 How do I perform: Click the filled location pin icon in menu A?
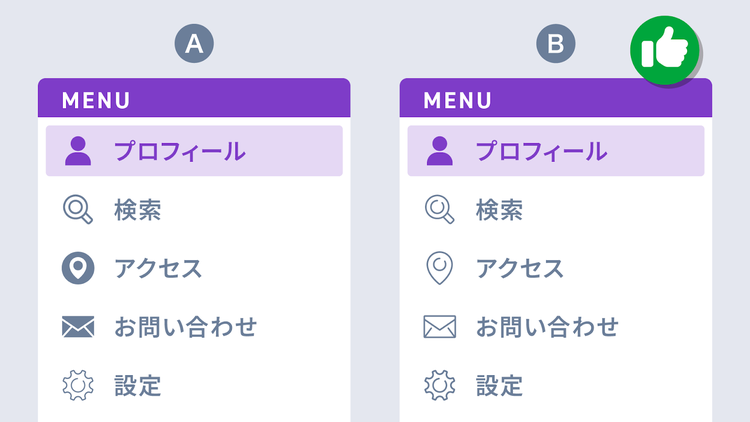(78, 268)
